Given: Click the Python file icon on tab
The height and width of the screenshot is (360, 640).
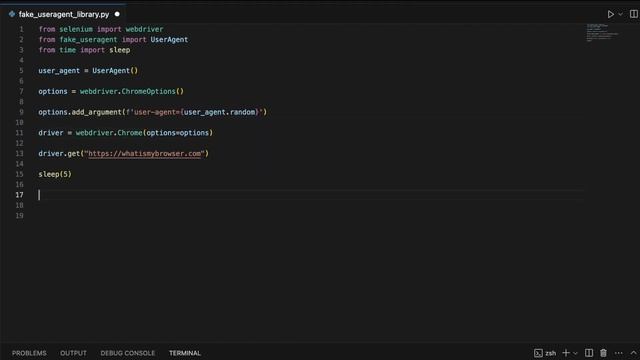Looking at the screenshot, I should (12, 14).
